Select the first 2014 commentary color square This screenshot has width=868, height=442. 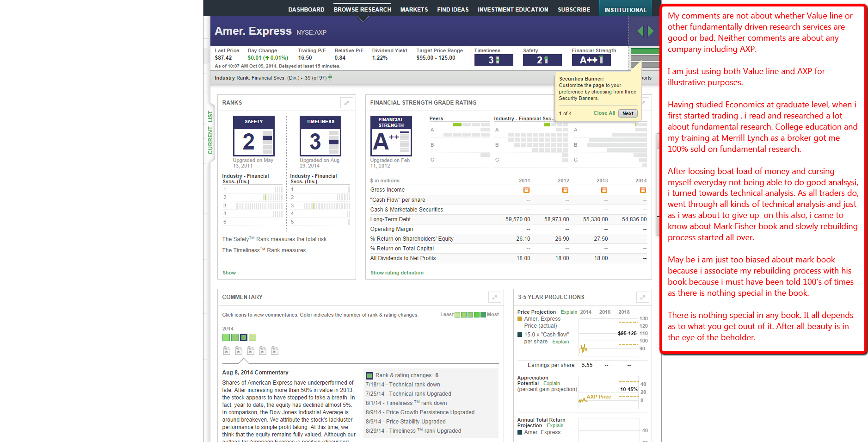click(226, 337)
